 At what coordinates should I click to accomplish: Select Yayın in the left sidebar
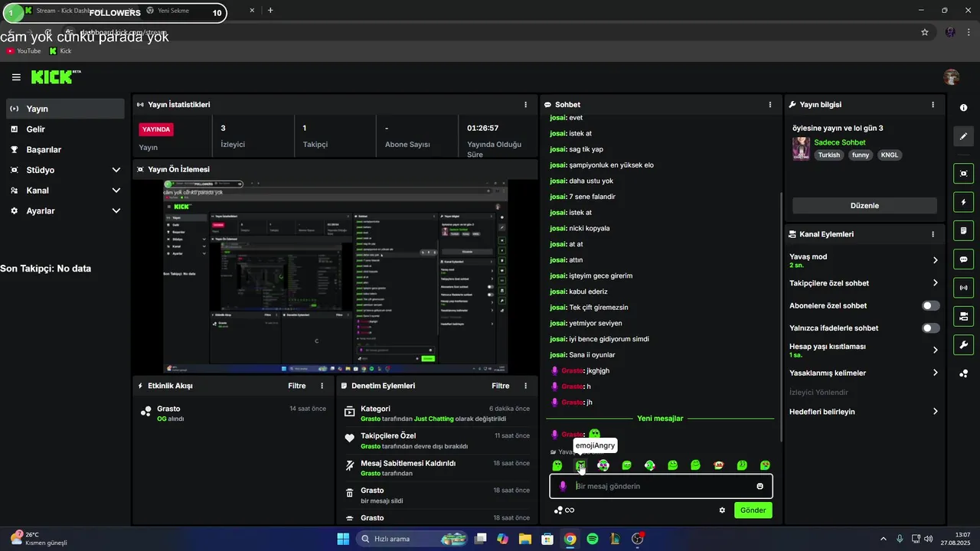click(65, 109)
